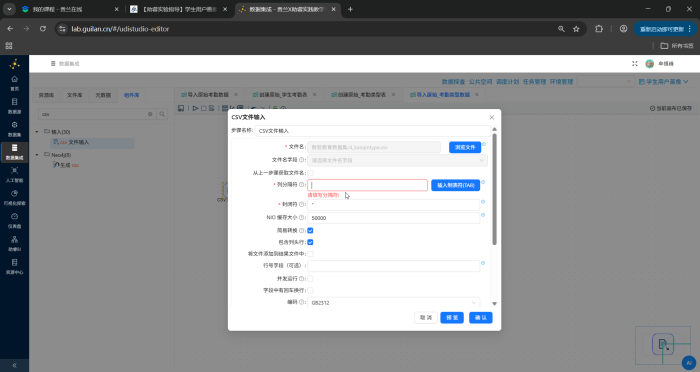Screen dimensions: 700x372
Task: Open the 学生用户画像 project dropdown
Action: pos(663,82)
